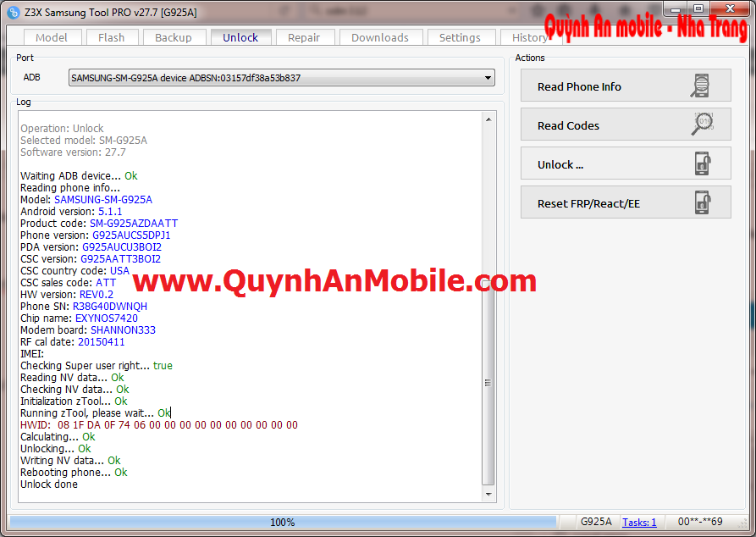The height and width of the screenshot is (537, 756).
Task: Click CSC version G925AATT3BOI2
Action: 120,259
